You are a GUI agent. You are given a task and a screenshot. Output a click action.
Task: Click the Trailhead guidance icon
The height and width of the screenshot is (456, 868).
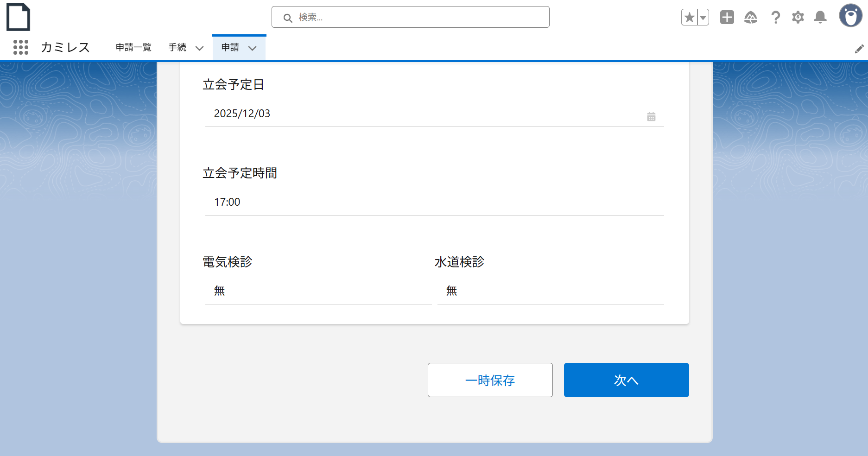[750, 18]
